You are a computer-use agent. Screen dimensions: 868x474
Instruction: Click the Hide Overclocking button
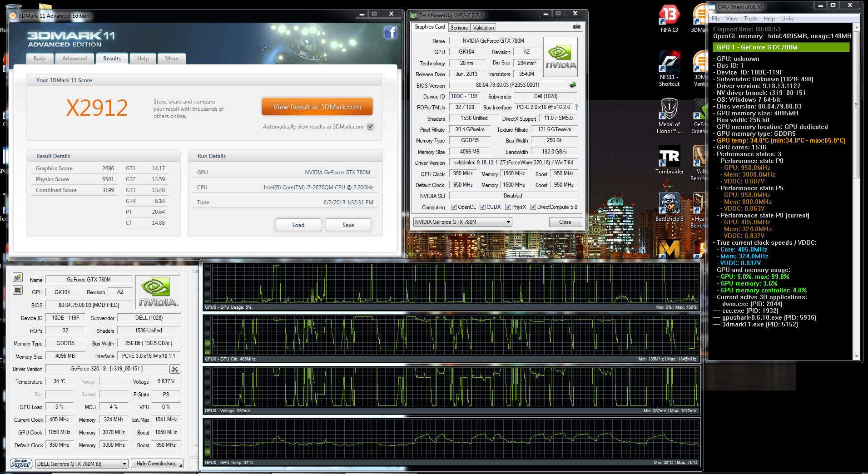[x=157, y=464]
